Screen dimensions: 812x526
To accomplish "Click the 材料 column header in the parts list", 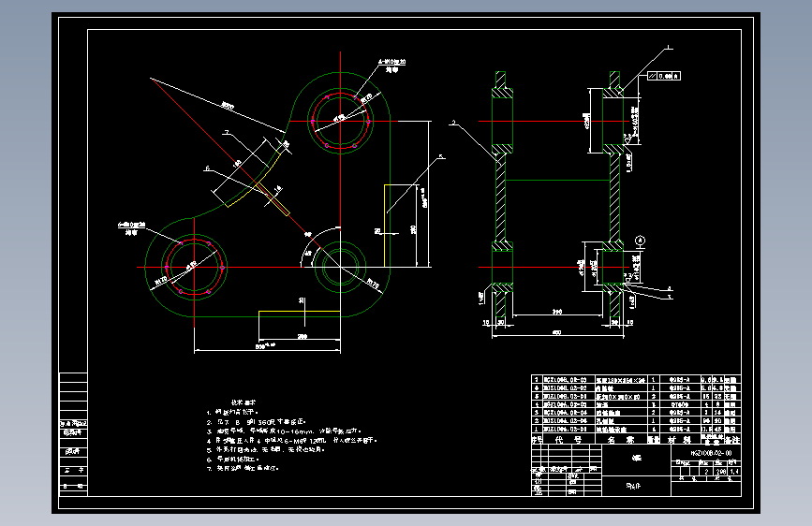I will point(679,440).
